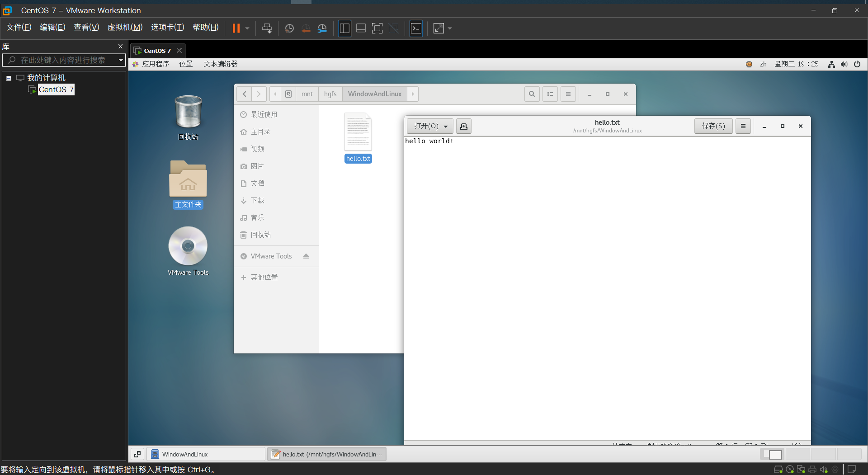The height and width of the screenshot is (475, 868).
Task: Click the 回收站 desktop icon
Action: [x=188, y=118]
